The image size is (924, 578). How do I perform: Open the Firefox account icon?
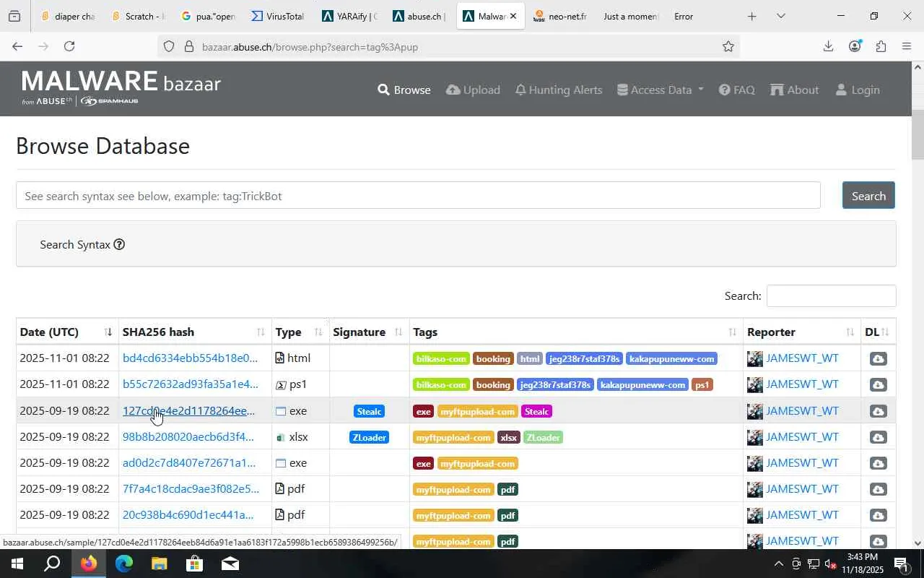(855, 46)
